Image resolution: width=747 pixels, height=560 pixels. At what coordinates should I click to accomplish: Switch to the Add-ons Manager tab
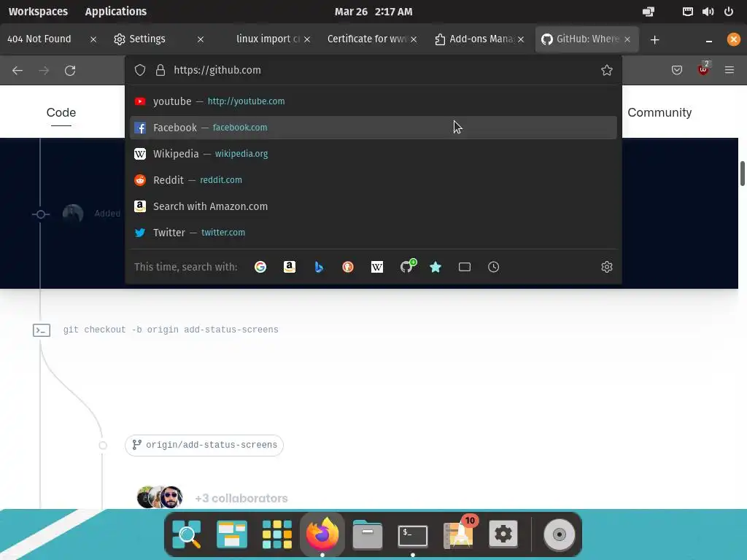coord(480,39)
